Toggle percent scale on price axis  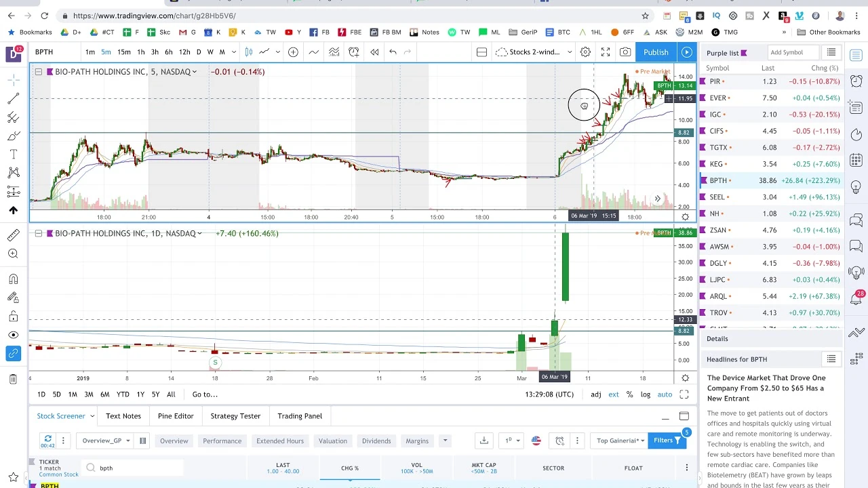[x=630, y=394]
